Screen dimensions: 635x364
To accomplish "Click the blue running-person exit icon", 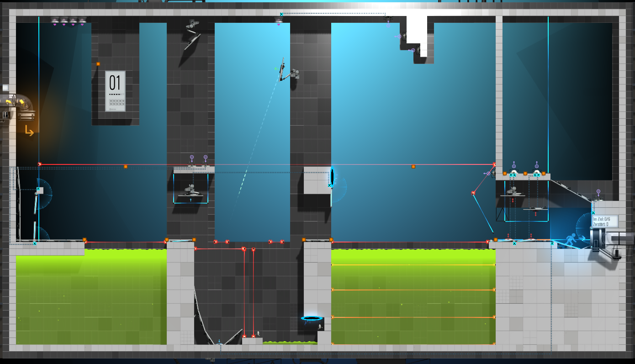I will [571, 238].
